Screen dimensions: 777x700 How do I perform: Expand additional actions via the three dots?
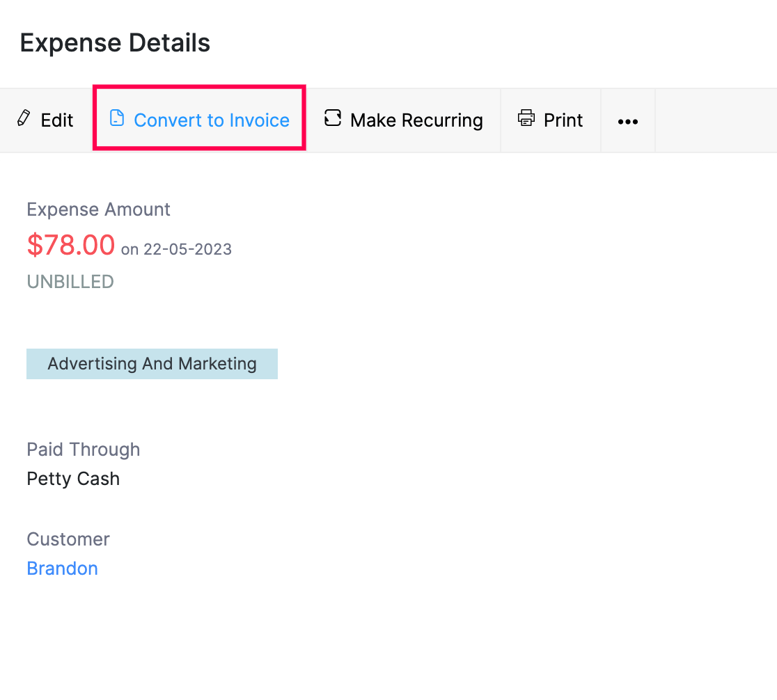[627, 121]
